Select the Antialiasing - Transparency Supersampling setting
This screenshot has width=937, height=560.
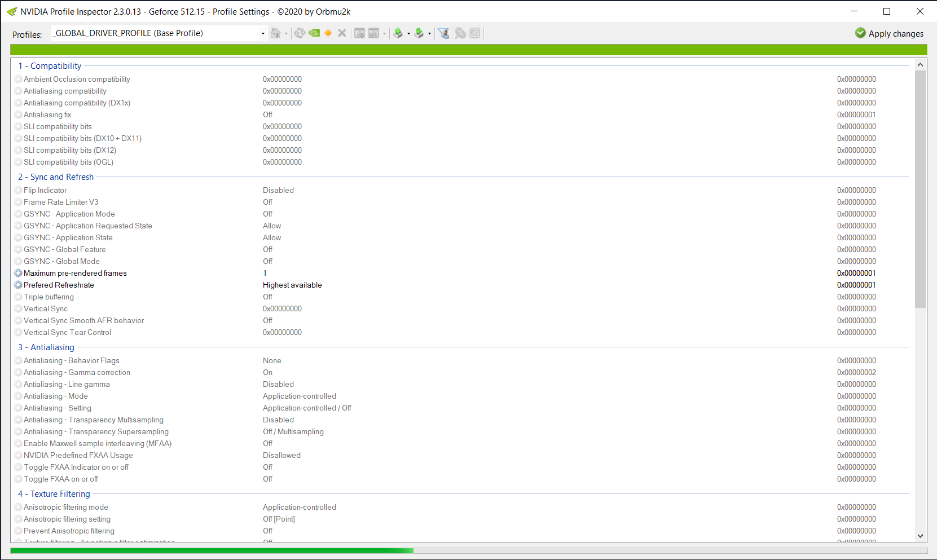(x=96, y=431)
